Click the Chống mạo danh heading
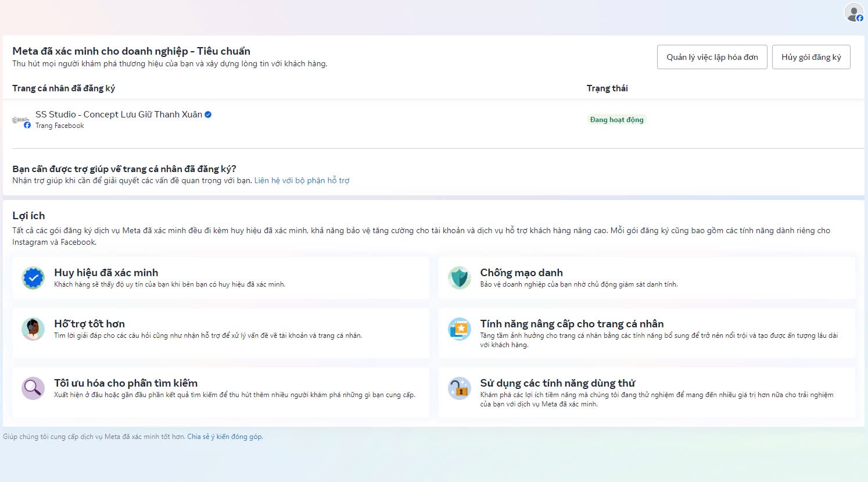 521,273
